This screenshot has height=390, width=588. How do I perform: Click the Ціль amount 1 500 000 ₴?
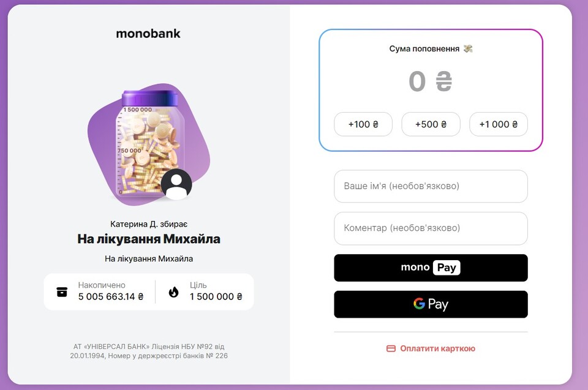click(216, 297)
